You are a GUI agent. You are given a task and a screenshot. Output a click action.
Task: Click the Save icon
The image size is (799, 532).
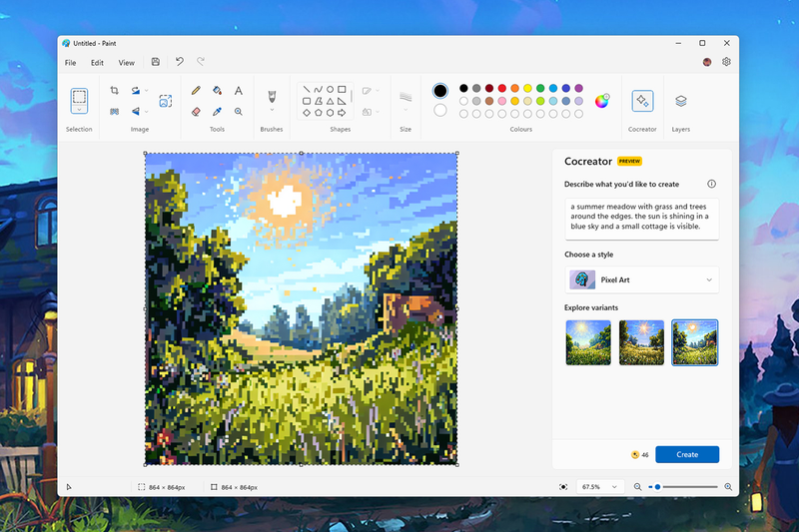[x=156, y=62]
